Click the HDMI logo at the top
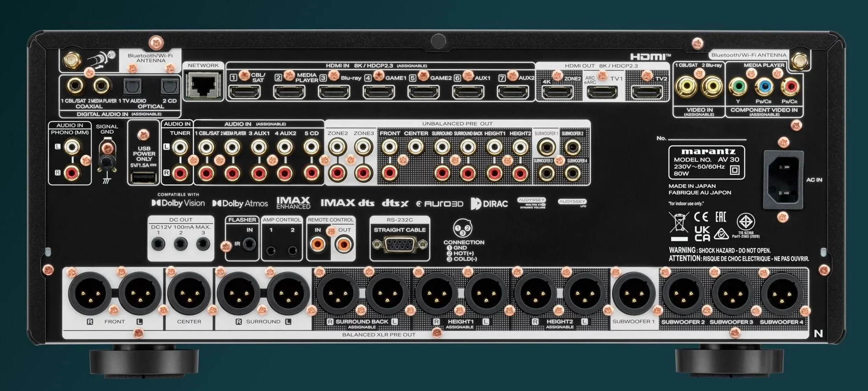868x391 pixels. [650, 57]
